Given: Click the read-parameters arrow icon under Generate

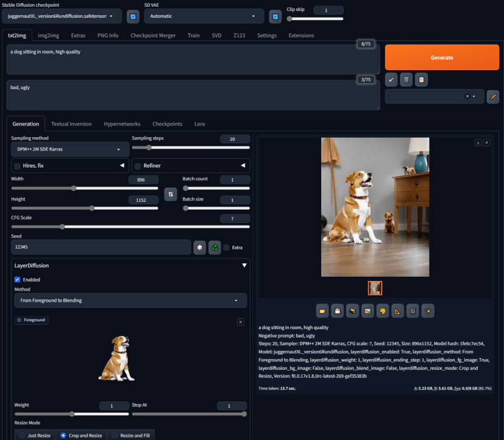Looking at the screenshot, I should pos(391,80).
